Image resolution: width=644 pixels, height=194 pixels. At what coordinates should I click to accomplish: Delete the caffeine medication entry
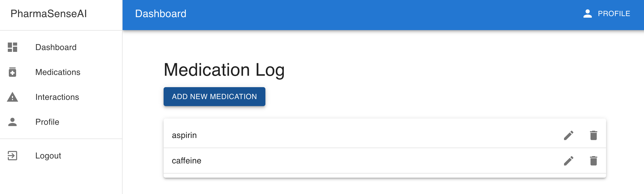coord(594,161)
